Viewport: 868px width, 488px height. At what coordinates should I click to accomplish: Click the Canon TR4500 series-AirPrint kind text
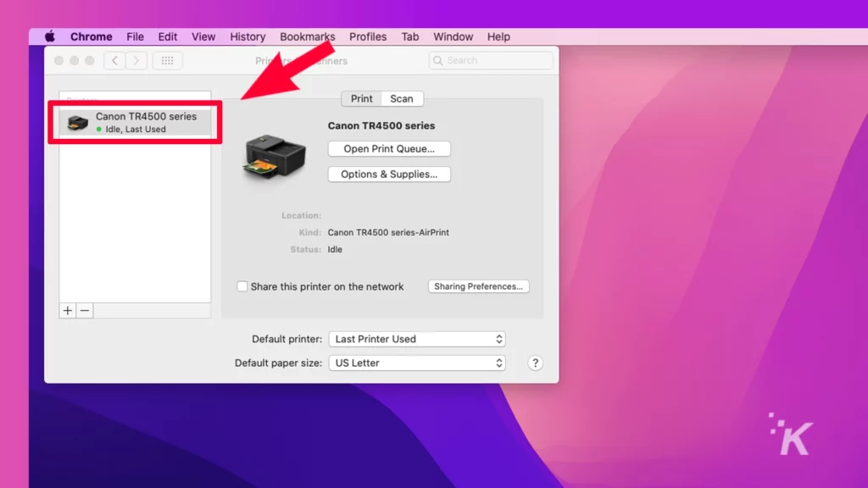388,232
